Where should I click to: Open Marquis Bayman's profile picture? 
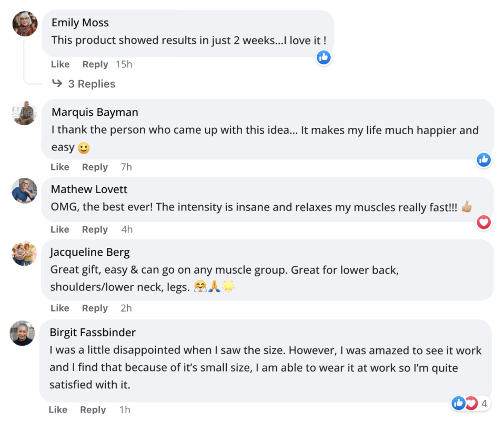25,113
